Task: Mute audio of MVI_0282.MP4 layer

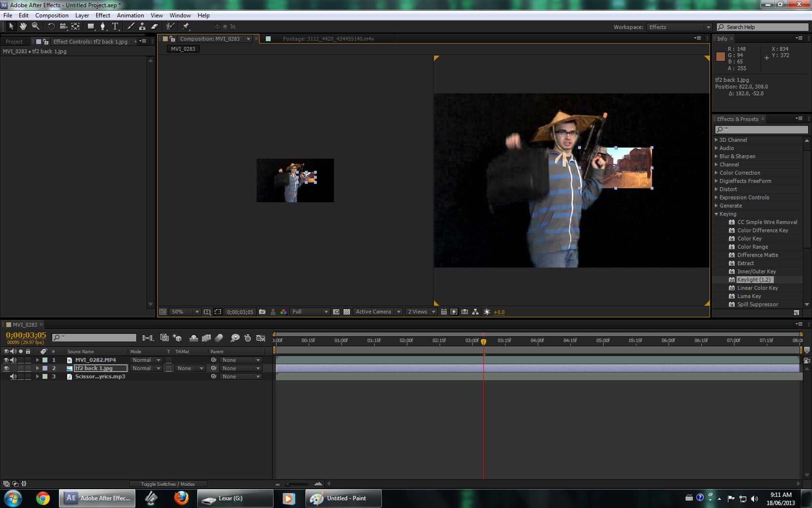Action: click(14, 360)
